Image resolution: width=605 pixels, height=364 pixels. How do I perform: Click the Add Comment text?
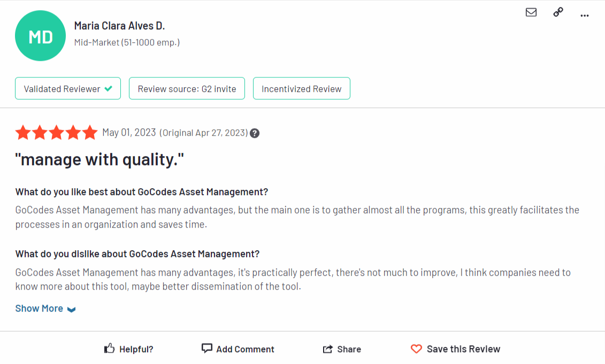point(245,350)
